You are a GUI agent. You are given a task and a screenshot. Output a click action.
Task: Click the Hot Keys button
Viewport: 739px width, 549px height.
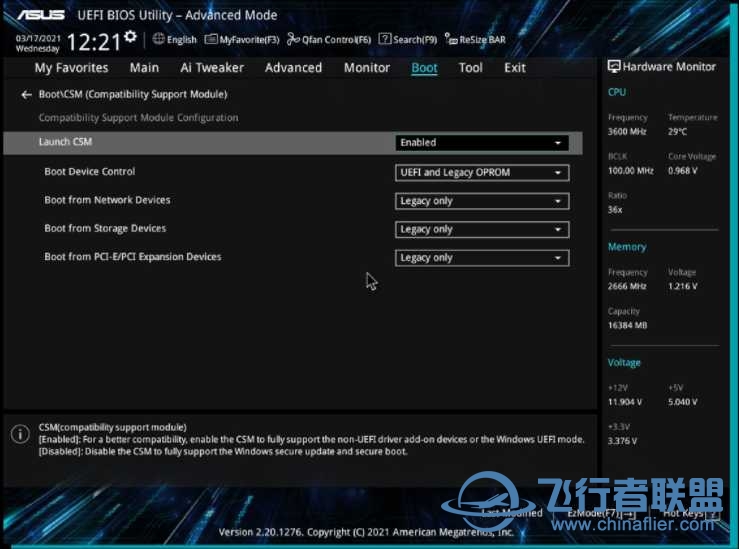click(x=691, y=514)
